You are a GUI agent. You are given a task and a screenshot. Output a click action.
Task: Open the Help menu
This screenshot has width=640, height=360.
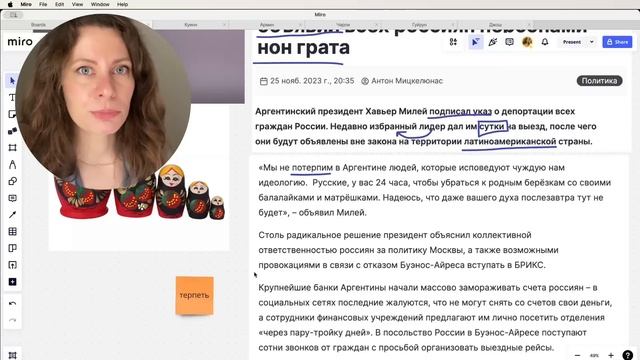122,4
